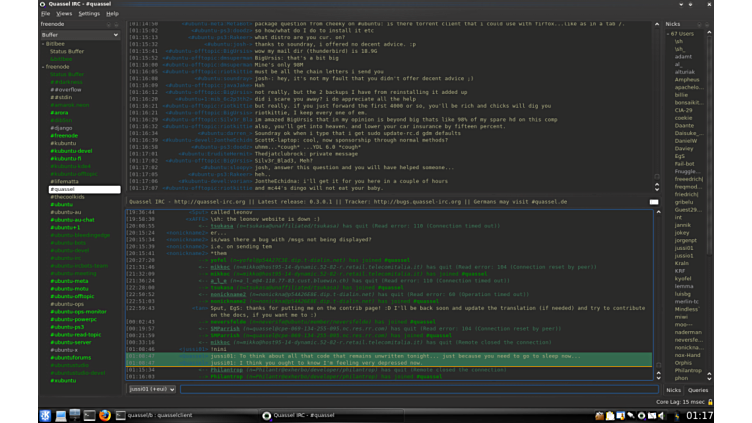Click the chat message input field
752x423 pixels.
[x=415, y=389]
